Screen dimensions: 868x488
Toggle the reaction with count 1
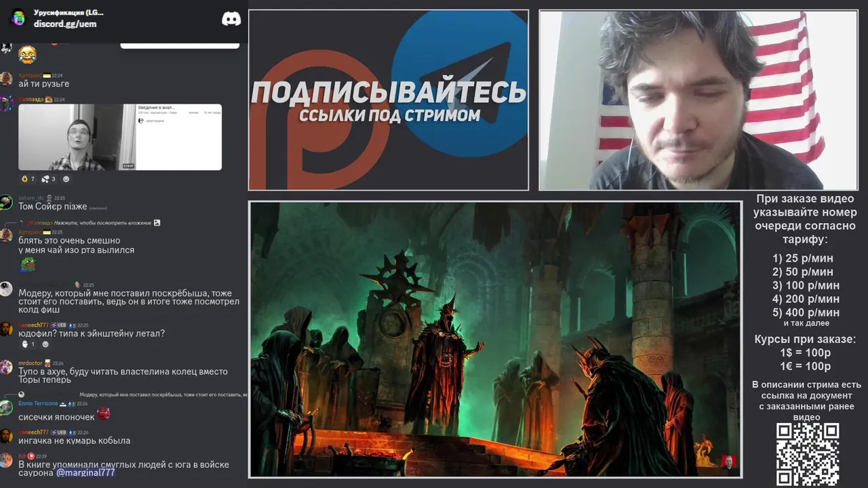(x=28, y=344)
